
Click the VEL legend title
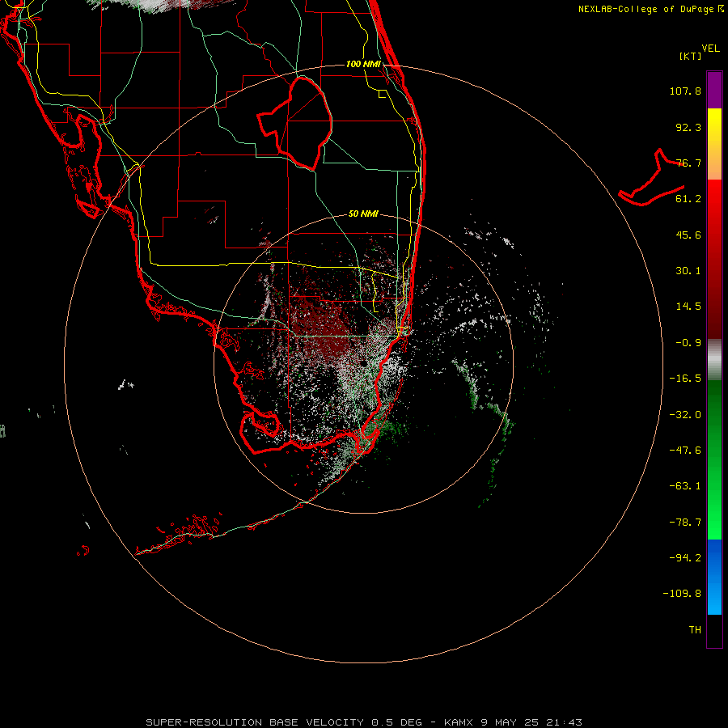pyautogui.click(x=710, y=49)
